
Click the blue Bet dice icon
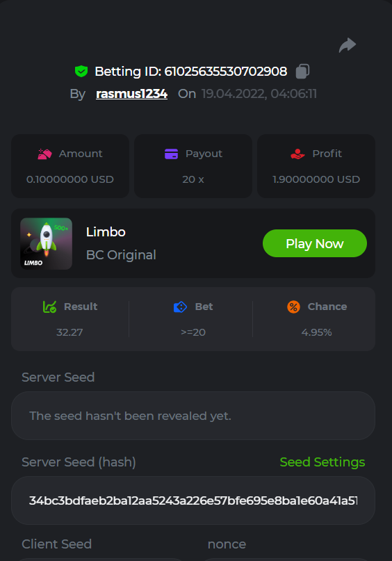[x=180, y=307]
